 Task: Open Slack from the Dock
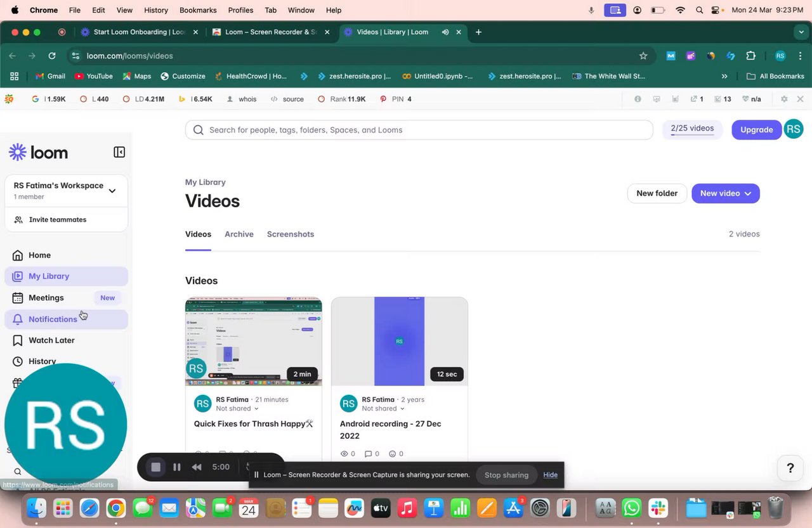[658, 508]
